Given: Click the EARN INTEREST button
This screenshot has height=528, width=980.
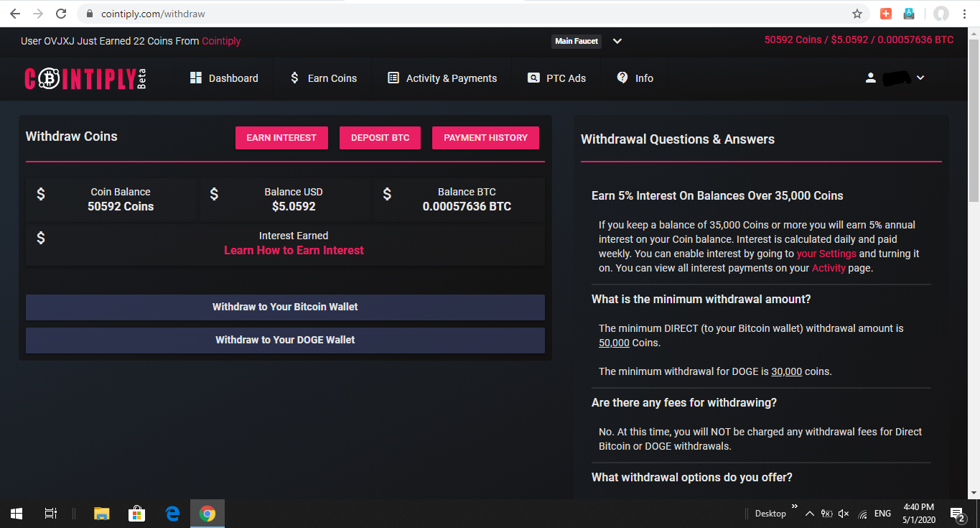Looking at the screenshot, I should [x=281, y=138].
